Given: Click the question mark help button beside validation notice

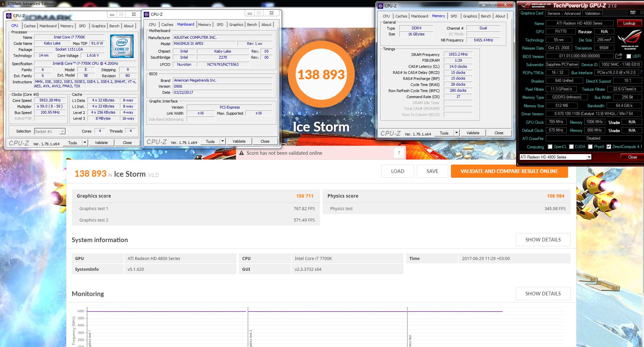Looking at the screenshot, I should pos(399,153).
